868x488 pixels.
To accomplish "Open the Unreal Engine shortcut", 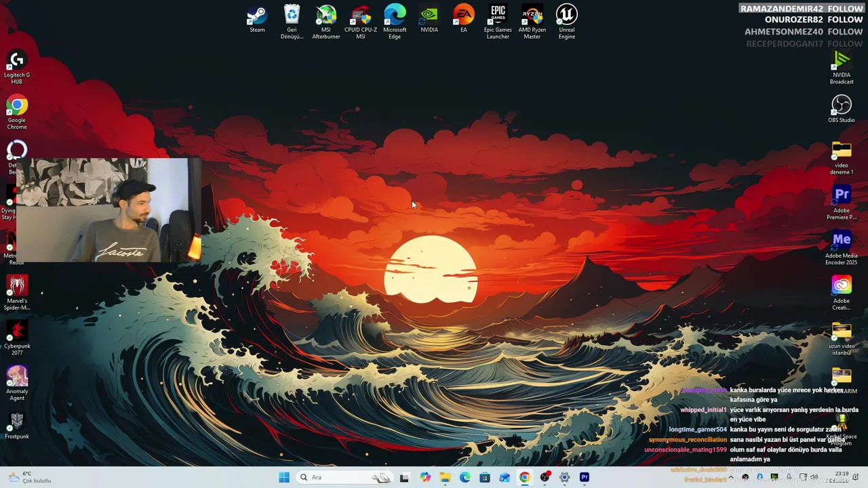I will pos(567,22).
